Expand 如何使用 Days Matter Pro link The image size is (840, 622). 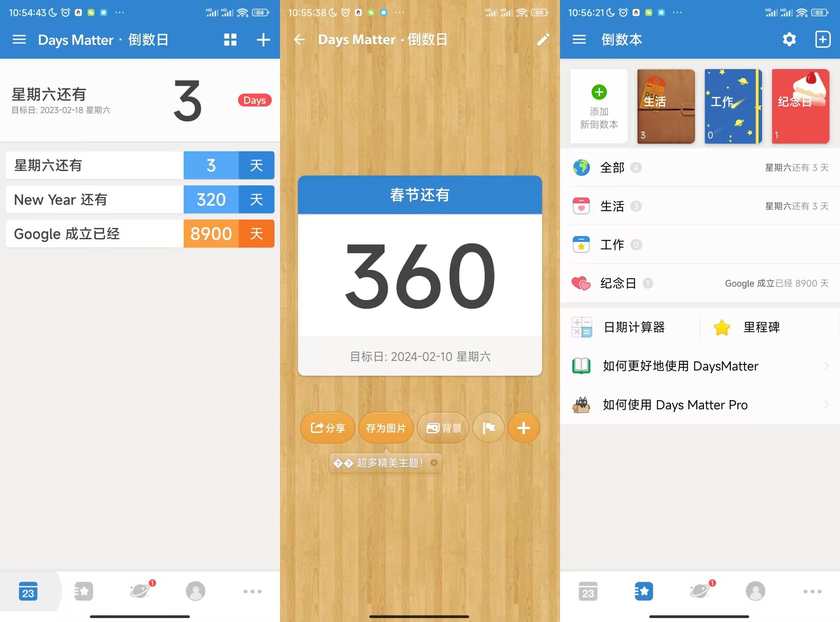click(x=700, y=405)
